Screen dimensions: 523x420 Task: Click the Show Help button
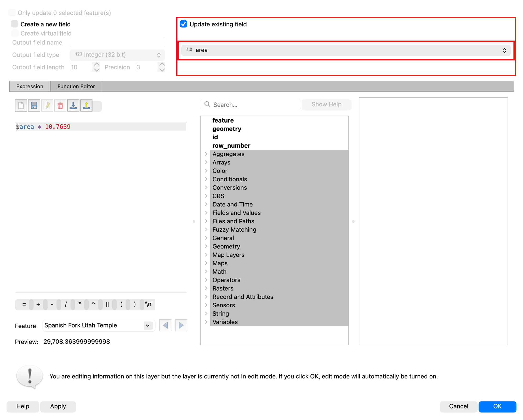point(326,104)
